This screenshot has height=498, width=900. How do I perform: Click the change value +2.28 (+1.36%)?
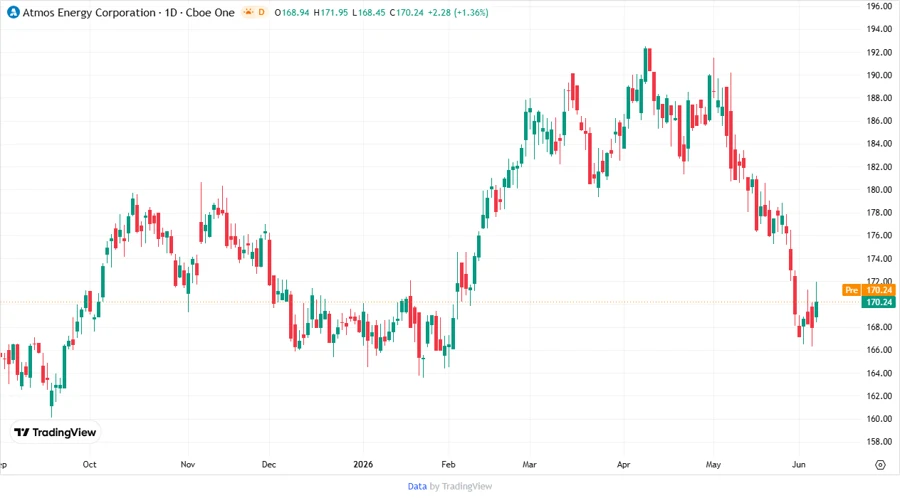point(458,13)
